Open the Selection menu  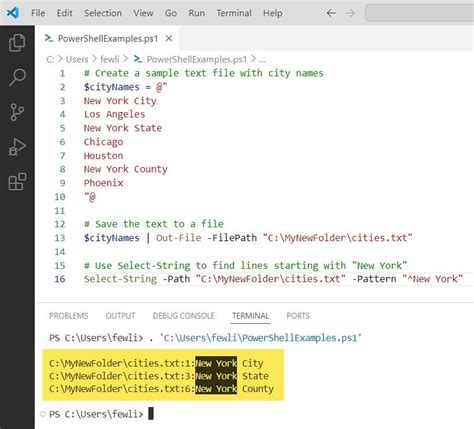[103, 13]
